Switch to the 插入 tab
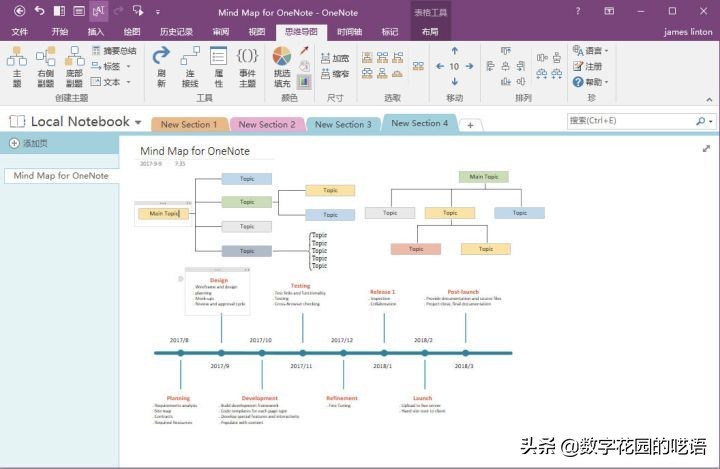Viewport: 720px width, 469px height. [x=96, y=32]
